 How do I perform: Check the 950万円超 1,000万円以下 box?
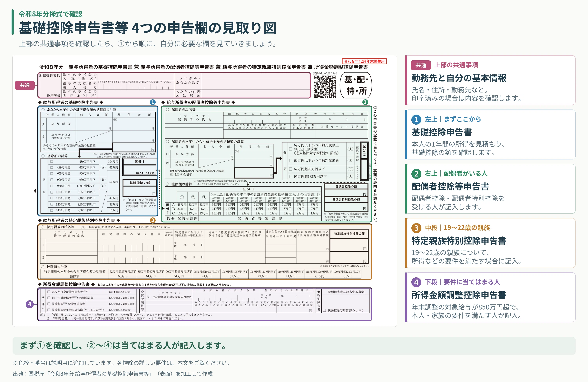click(x=52, y=186)
